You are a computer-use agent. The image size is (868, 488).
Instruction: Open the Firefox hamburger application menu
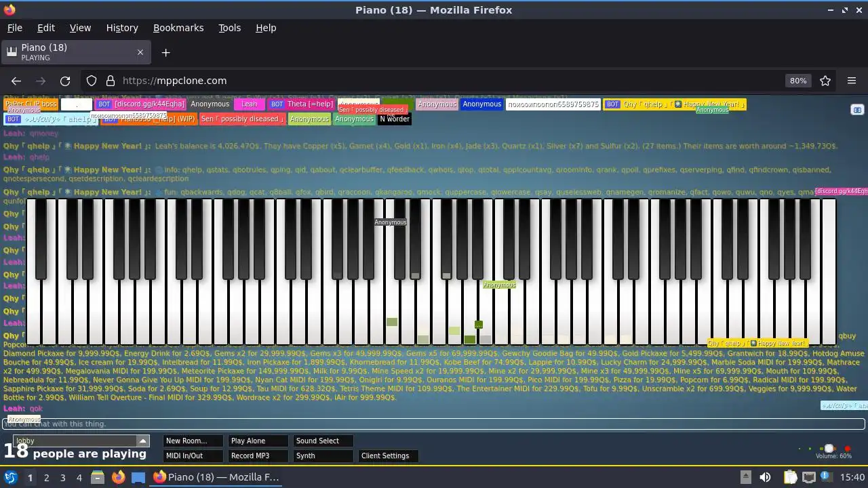(x=852, y=81)
